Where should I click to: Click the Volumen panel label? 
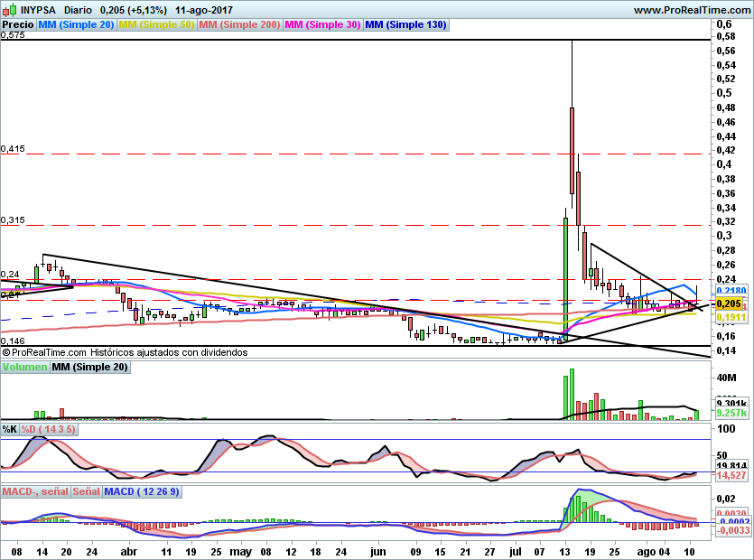24,368
